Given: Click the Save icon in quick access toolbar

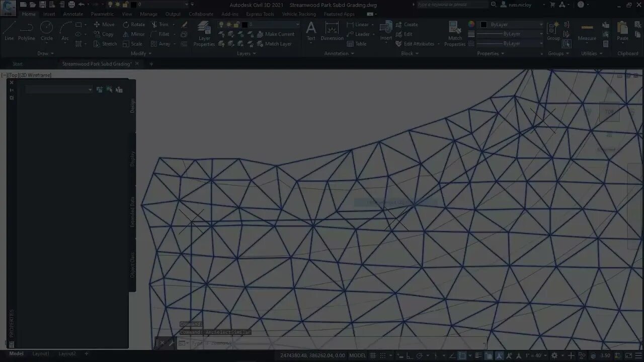Looking at the screenshot, I should click(42, 5).
